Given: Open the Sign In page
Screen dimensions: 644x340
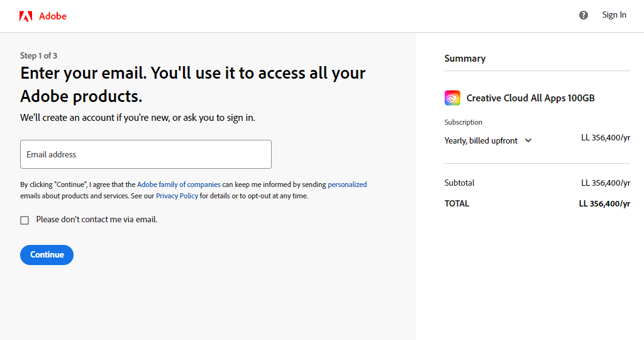Looking at the screenshot, I should pyautogui.click(x=614, y=15).
